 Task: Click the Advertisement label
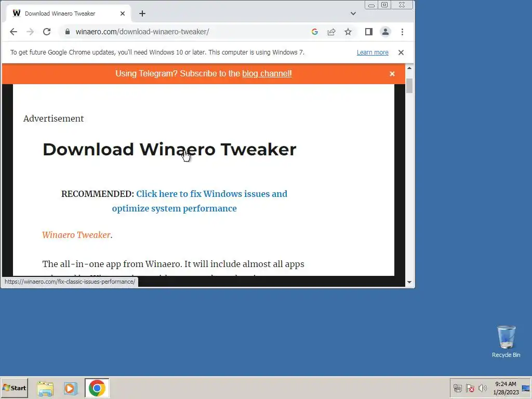54,118
